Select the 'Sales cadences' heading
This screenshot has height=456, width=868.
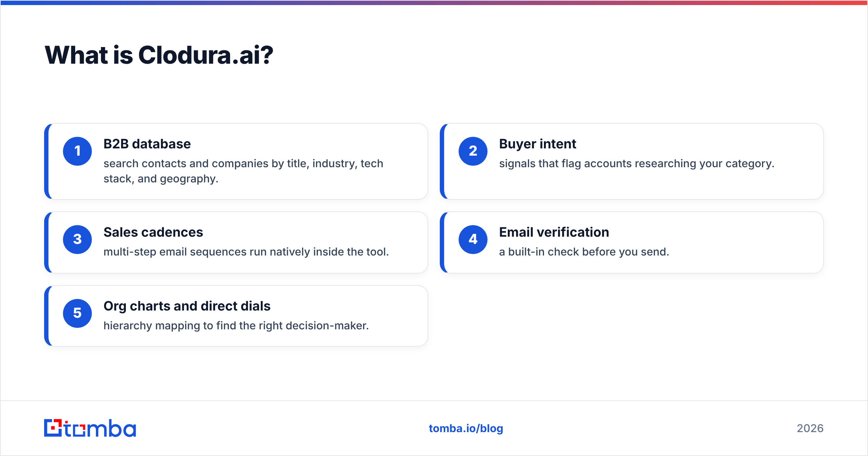tap(153, 232)
